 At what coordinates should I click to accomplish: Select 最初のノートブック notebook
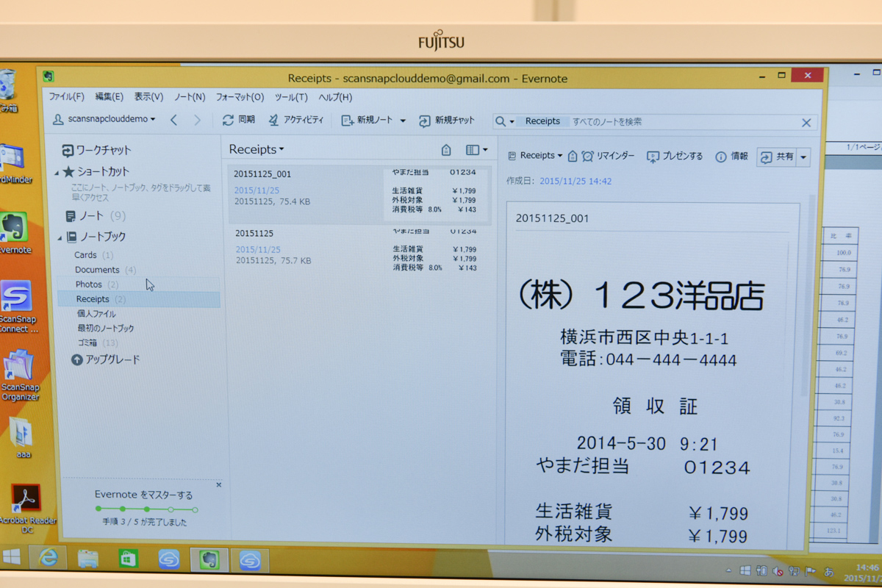[x=106, y=329]
